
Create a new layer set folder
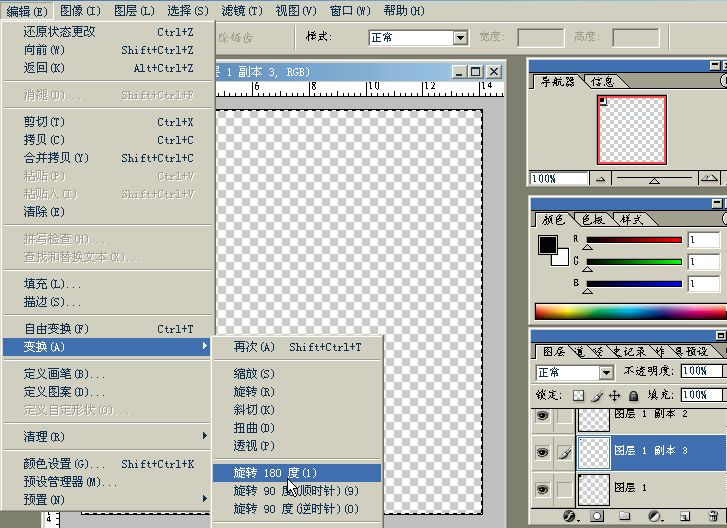tap(625, 517)
